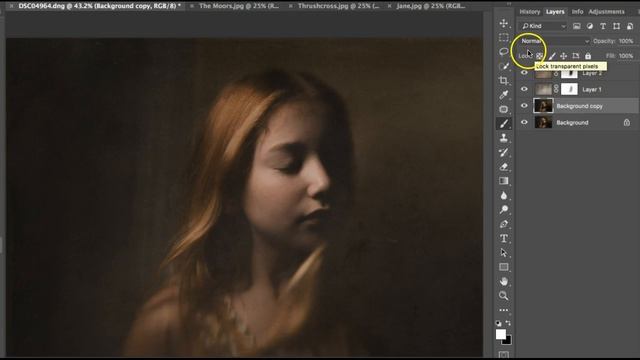Open the black background color swatch
This screenshot has height=360, width=640.
[x=507, y=340]
